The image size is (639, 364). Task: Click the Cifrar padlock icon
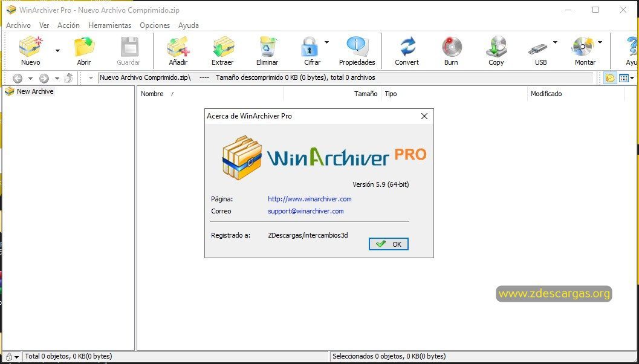[310, 47]
